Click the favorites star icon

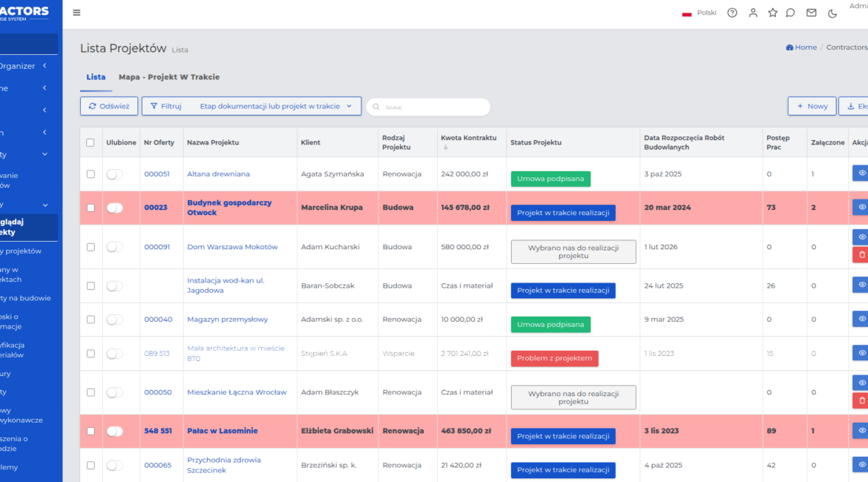pos(772,13)
